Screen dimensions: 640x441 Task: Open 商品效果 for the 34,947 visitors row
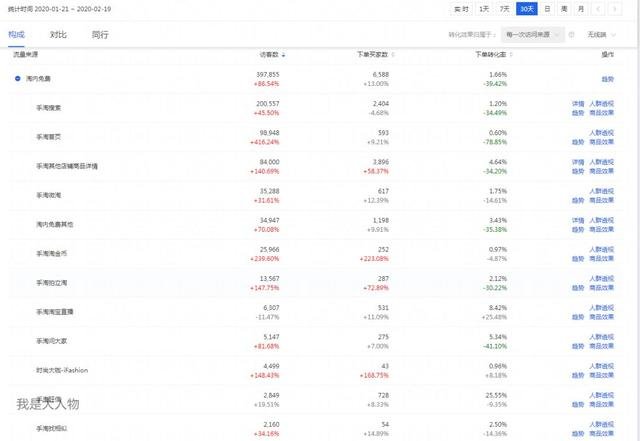[x=601, y=229]
